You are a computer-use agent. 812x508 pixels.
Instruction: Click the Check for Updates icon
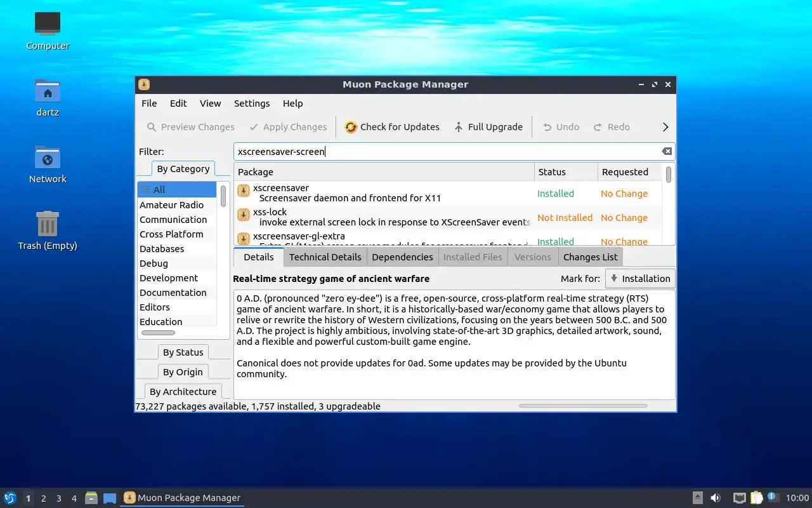point(351,127)
